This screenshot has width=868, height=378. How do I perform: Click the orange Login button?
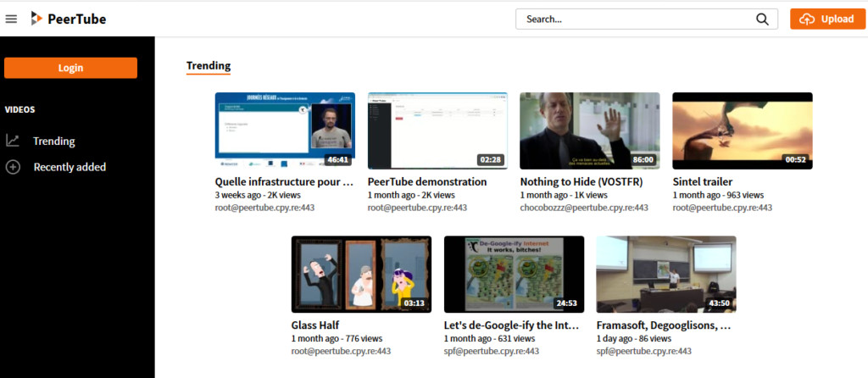[x=71, y=68]
